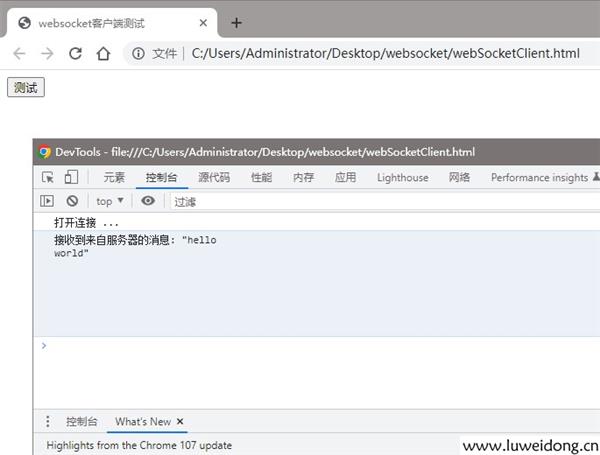The height and width of the screenshot is (455, 600).
Task: Go to the browser home page icon
Action: point(103,54)
